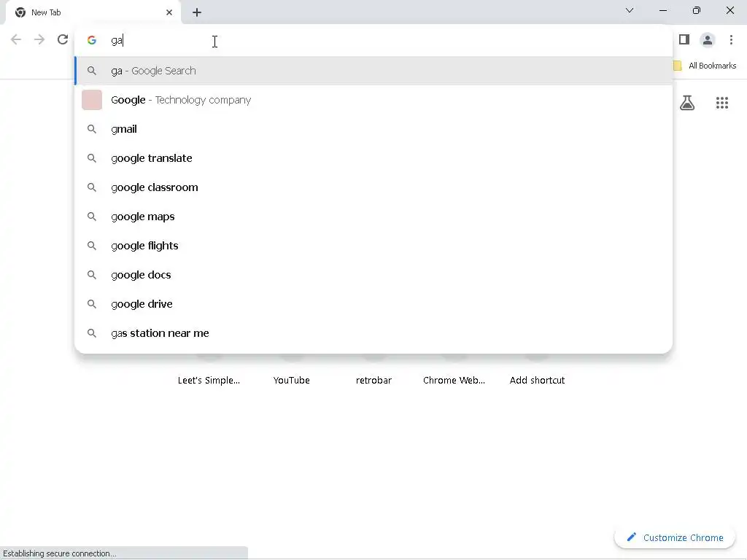Click the forward navigation arrow
The image size is (747, 560).
point(39,39)
